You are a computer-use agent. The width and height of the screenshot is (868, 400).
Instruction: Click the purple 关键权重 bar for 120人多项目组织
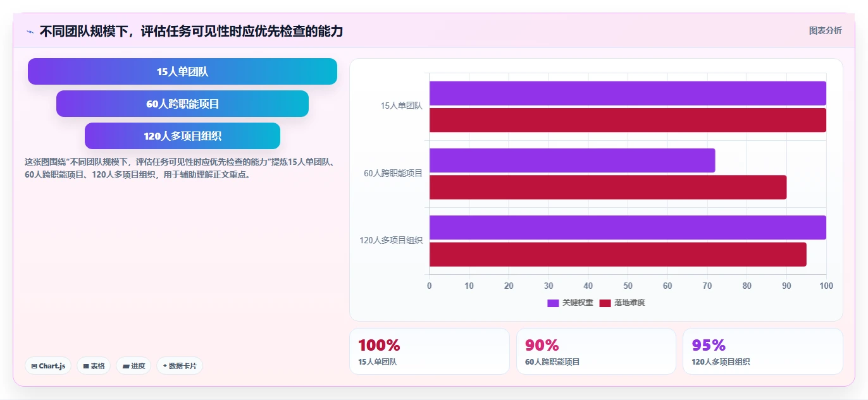(628, 227)
